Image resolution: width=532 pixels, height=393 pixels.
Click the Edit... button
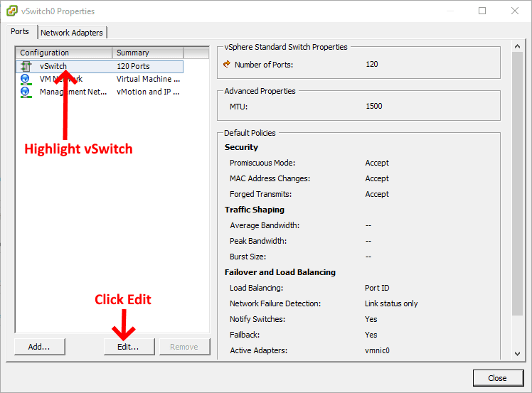click(129, 347)
